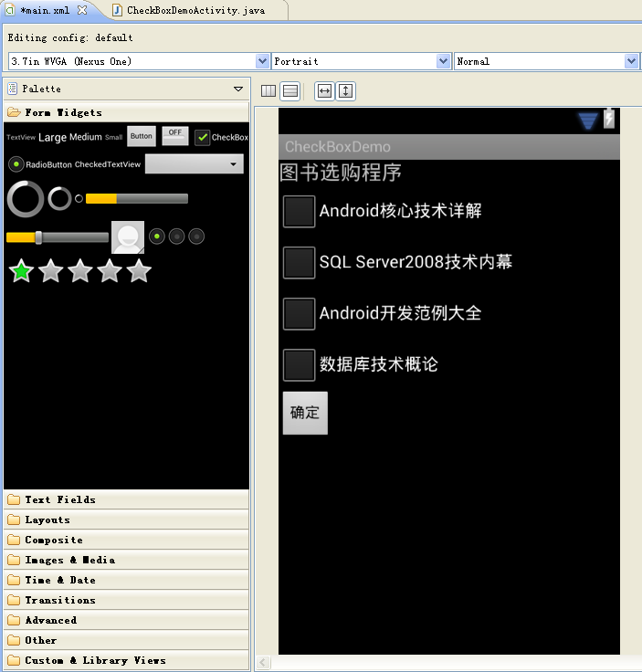This screenshot has height=672, width=642.
Task: Click the horizontal scrollbar left arrow
Action: 263,663
